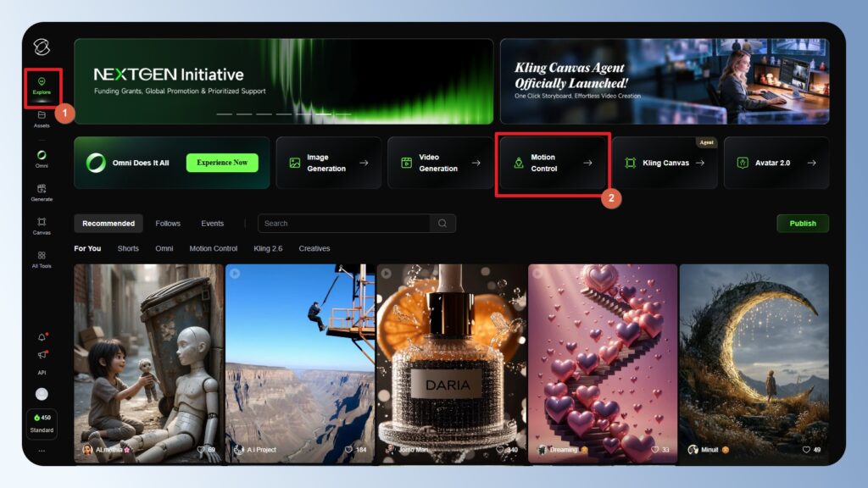Switch to the Follows tab
The width and height of the screenshot is (868, 488).
coord(168,224)
